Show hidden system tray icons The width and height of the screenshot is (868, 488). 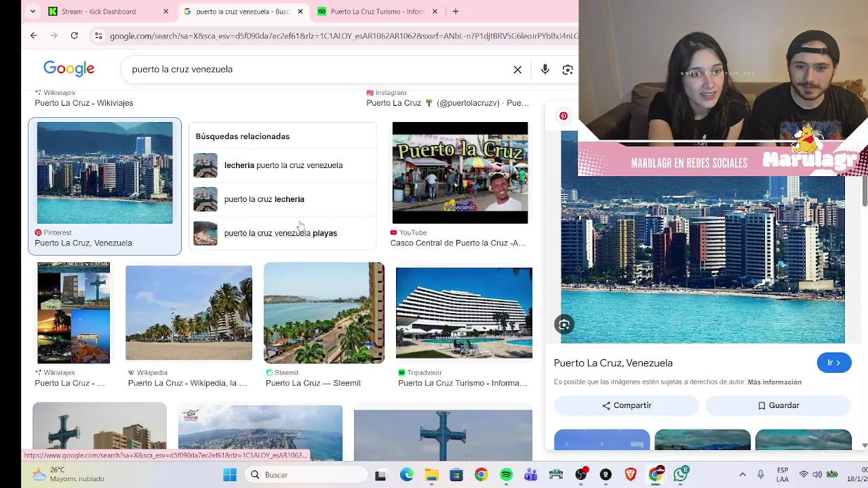[743, 474]
